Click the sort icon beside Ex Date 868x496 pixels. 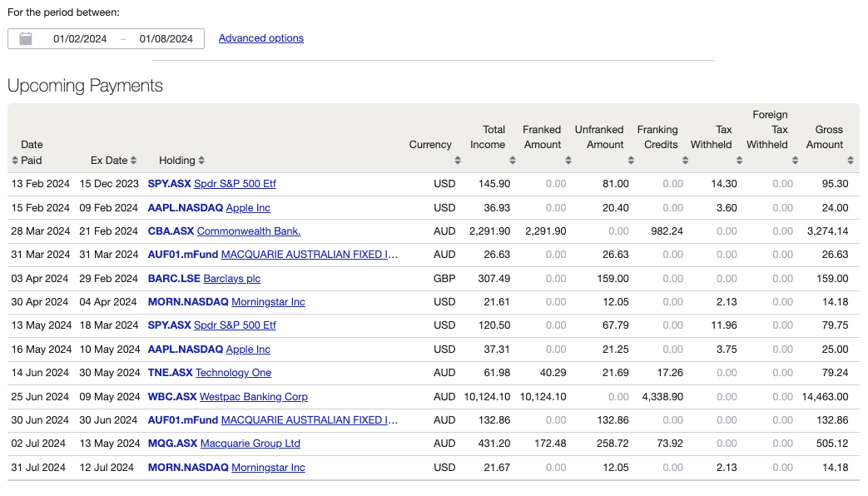pyautogui.click(x=133, y=160)
